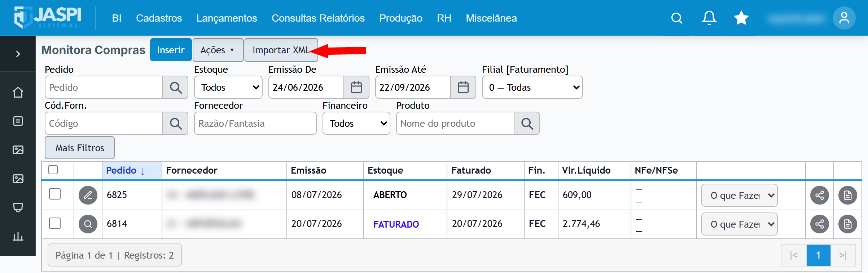Open the Financeiro filter dropdown
Image resolution: width=868 pixels, height=273 pixels.
pos(356,123)
